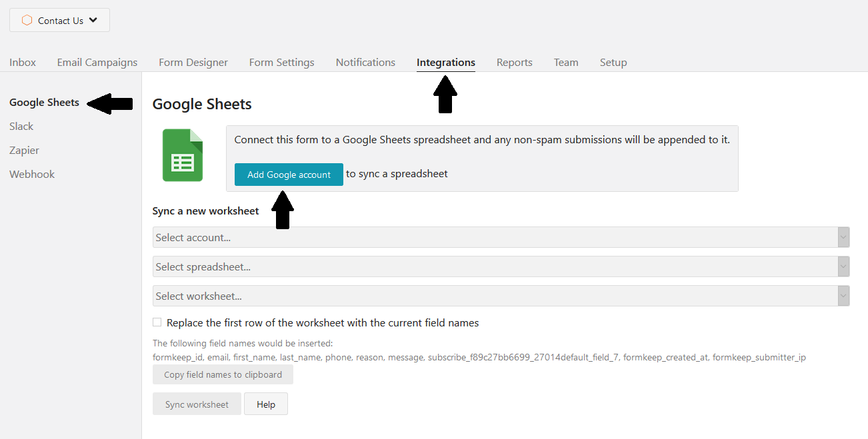Viewport: 868px width, 439px height.
Task: Open Zapier integration in the sidebar
Action: click(24, 150)
